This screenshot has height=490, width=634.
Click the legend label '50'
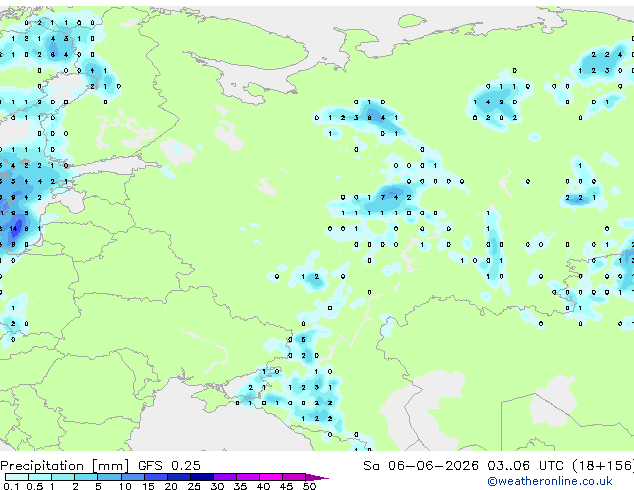point(310,486)
